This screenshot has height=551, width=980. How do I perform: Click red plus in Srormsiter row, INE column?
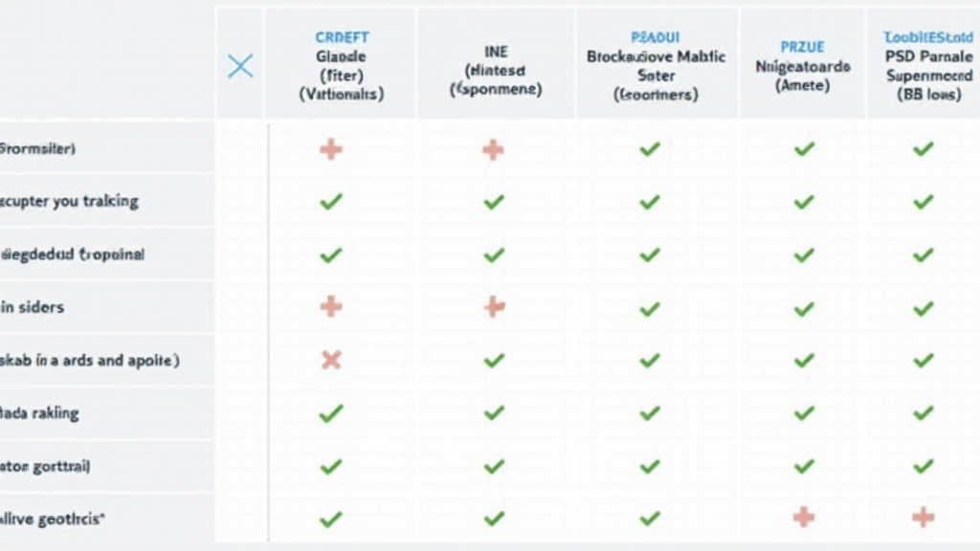click(x=494, y=149)
